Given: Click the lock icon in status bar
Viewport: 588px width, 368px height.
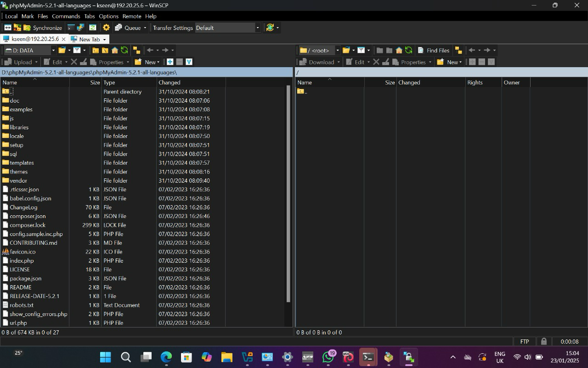Looking at the screenshot, I should click(544, 341).
